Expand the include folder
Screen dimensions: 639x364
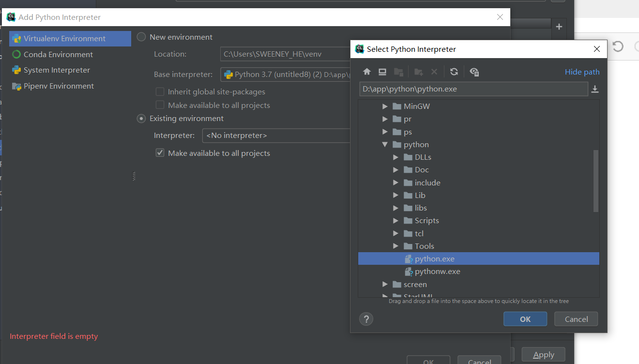click(x=396, y=183)
